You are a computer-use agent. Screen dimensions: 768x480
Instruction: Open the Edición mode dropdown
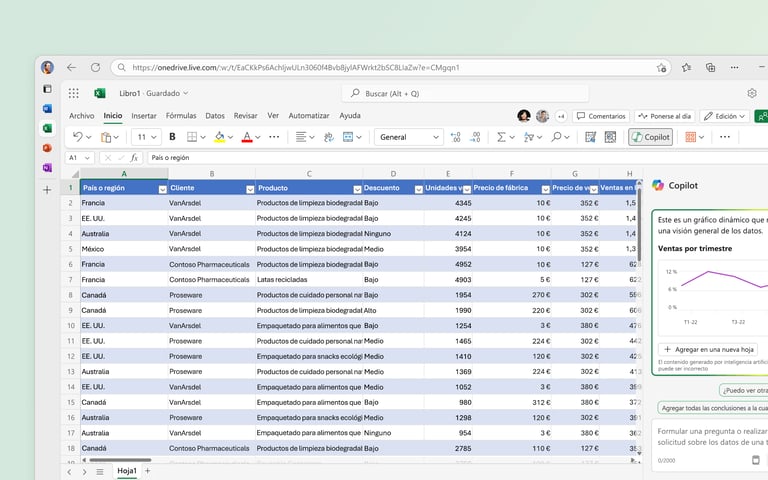coord(724,116)
